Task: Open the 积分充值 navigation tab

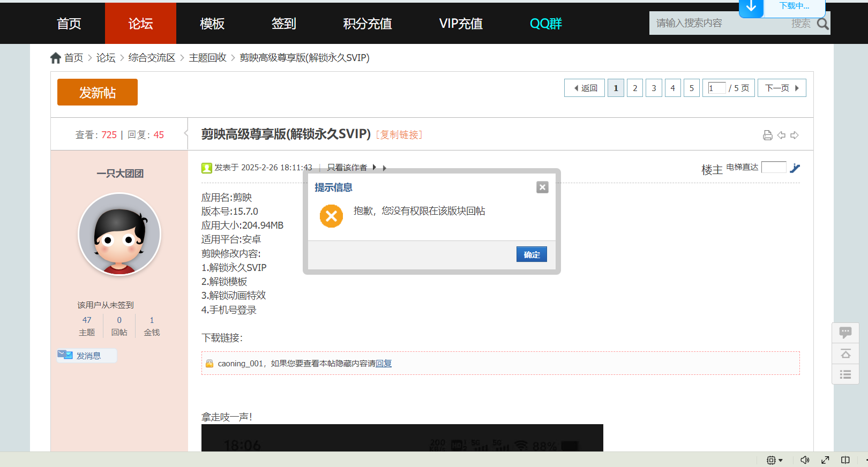Action: click(368, 24)
